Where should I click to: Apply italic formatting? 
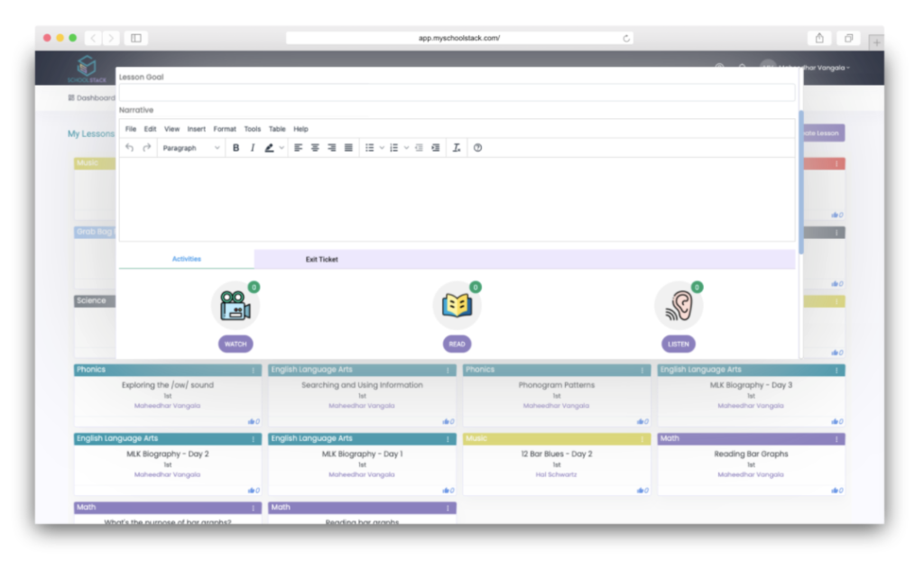point(252,147)
